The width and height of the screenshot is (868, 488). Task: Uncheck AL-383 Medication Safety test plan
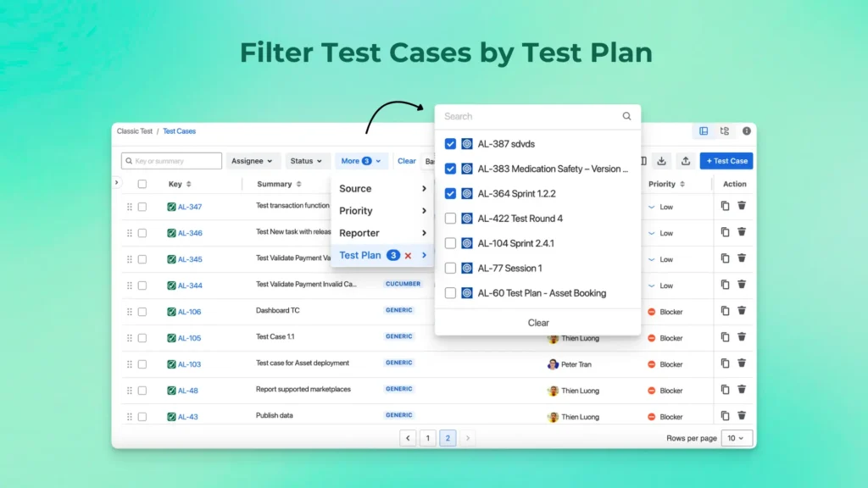click(450, 169)
